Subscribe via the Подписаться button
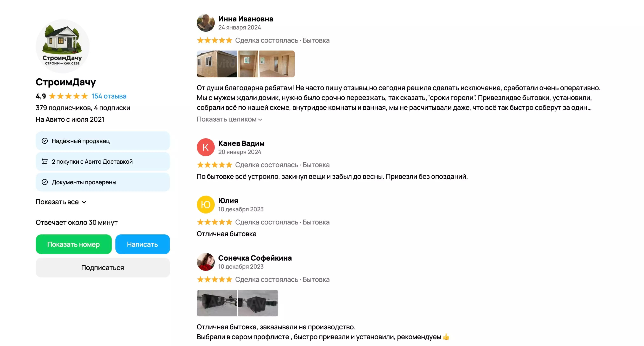This screenshot has width=644, height=346. click(103, 267)
